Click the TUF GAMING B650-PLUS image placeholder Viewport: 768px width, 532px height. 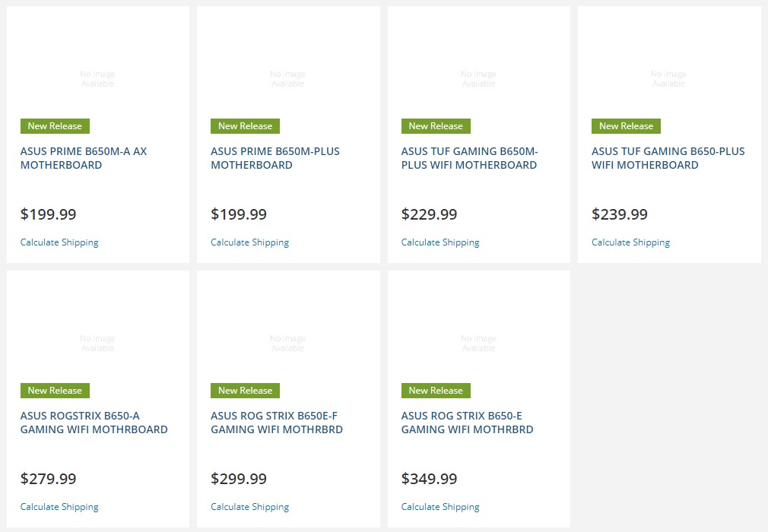pyautogui.click(x=668, y=79)
